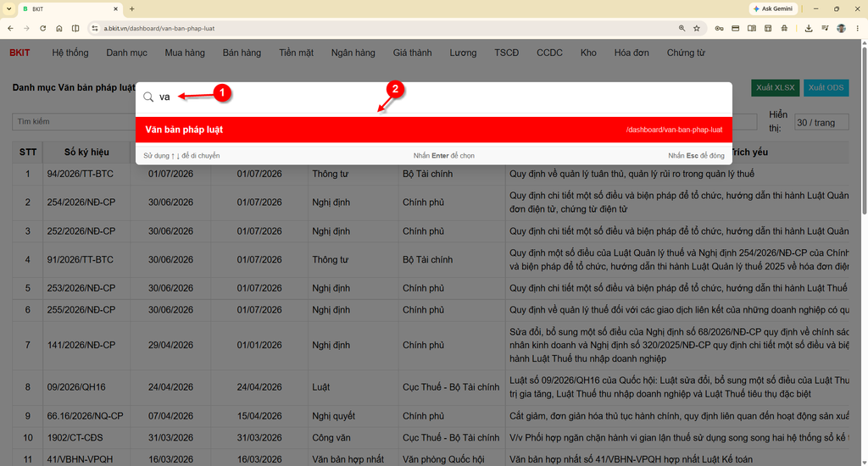The image size is (868, 466).
Task: Open the Lương menu
Action: click(463, 53)
